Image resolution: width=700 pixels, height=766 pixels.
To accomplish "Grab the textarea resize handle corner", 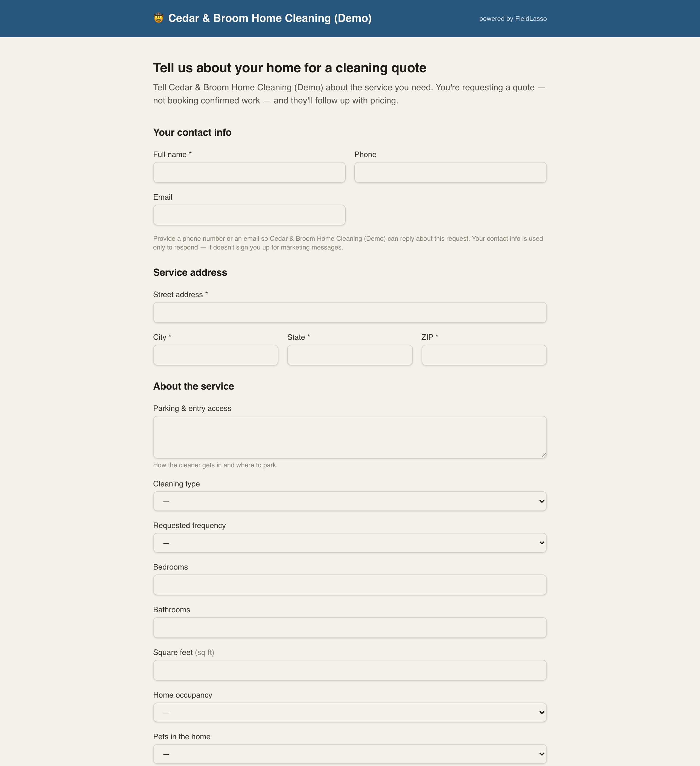I will 544,455.
